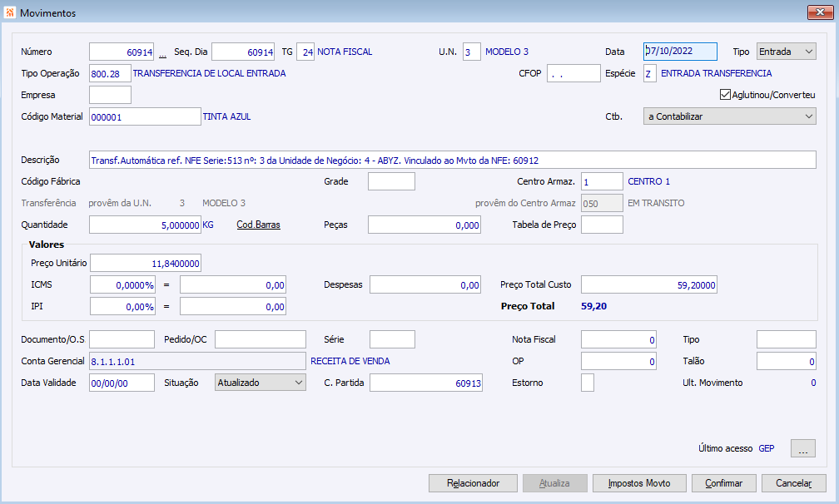Focus the Número field showing 60914

coord(122,52)
